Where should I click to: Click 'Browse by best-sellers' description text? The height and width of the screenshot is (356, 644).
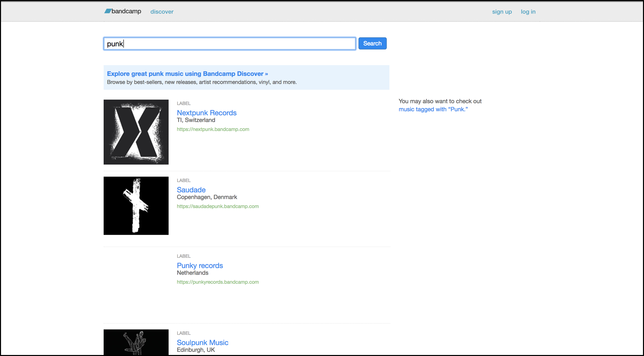coord(202,82)
